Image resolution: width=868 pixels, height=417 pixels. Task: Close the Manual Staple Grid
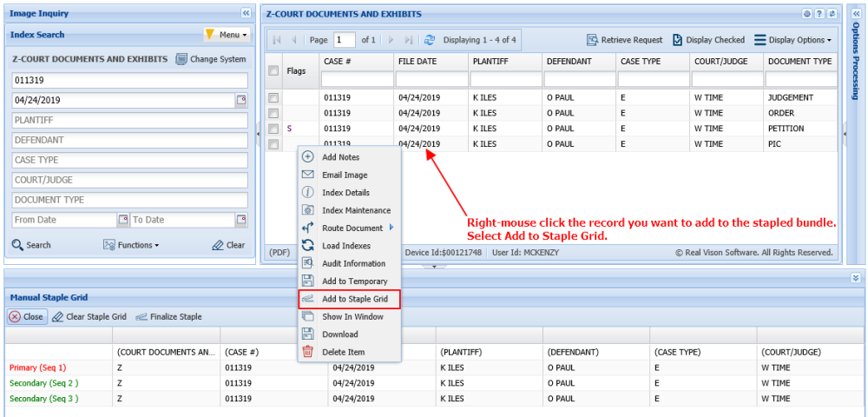(x=26, y=317)
